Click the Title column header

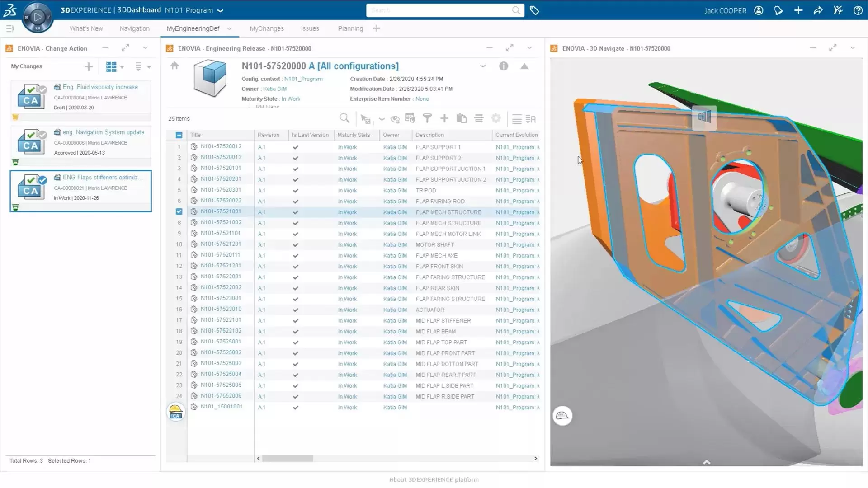coord(220,135)
